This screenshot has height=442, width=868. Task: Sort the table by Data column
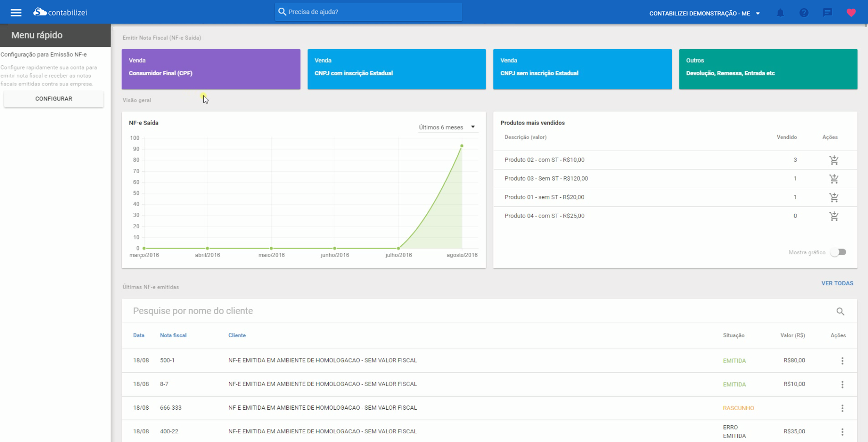coord(139,335)
